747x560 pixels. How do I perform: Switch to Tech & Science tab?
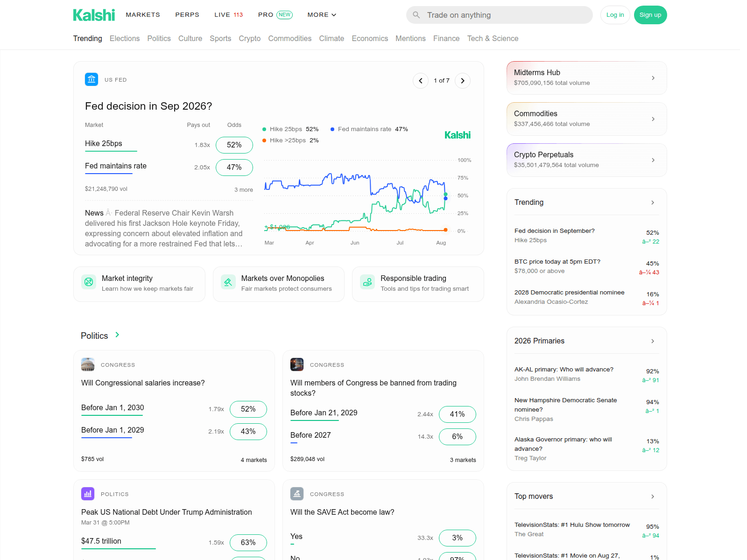point(493,38)
